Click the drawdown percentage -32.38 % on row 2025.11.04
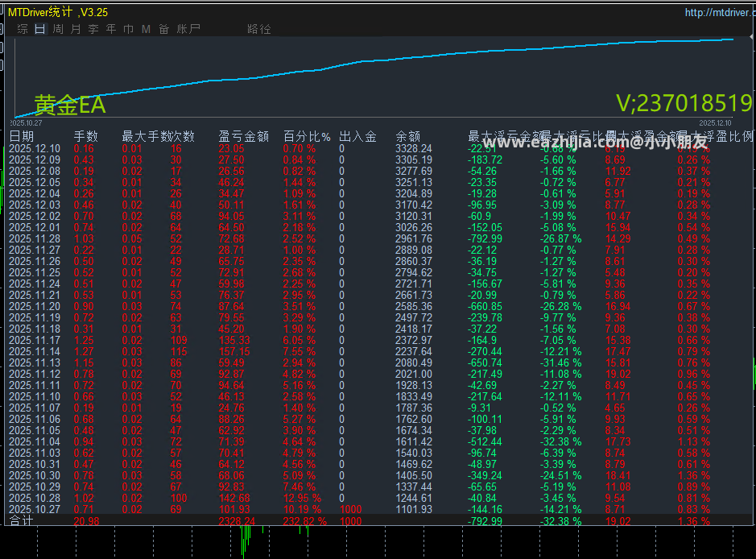The height and width of the screenshot is (559, 756). click(560, 441)
